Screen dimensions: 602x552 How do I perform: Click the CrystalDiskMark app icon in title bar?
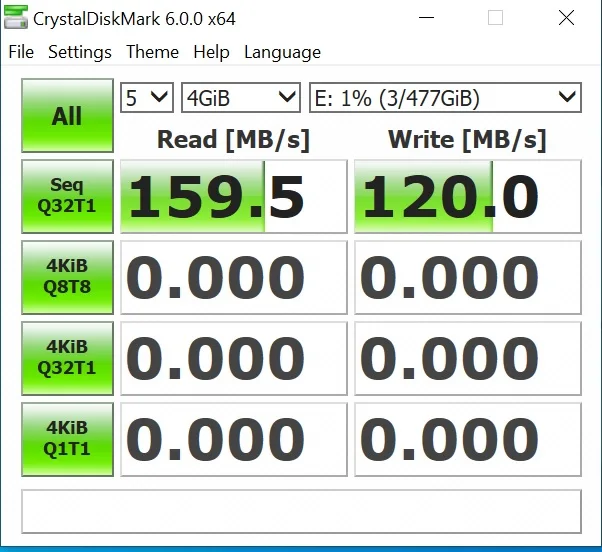click(16, 18)
